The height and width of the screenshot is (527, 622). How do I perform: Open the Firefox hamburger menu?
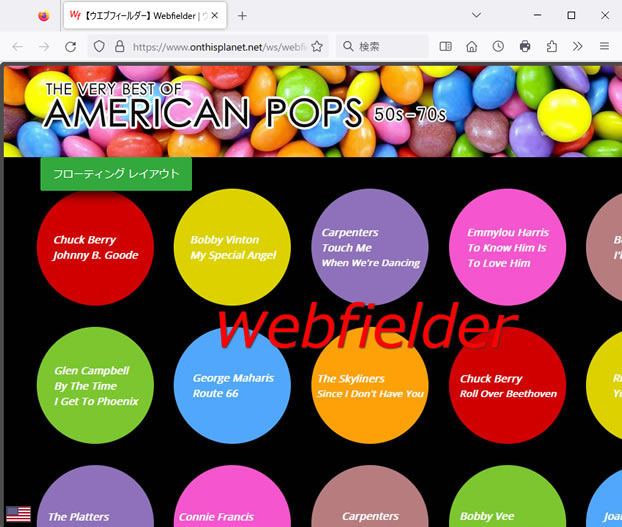coord(604,47)
